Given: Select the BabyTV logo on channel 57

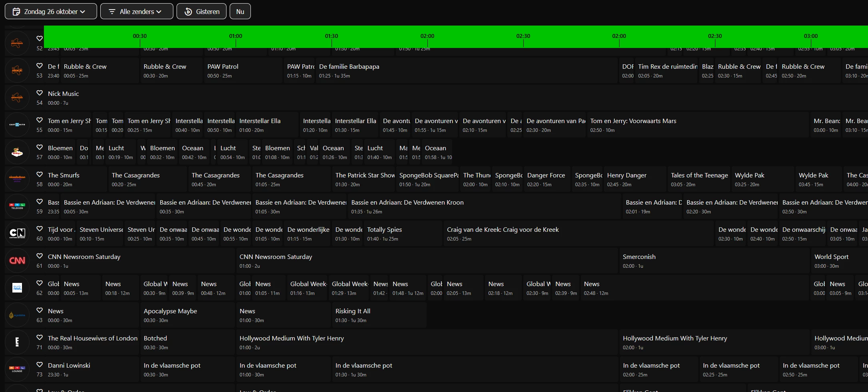Looking at the screenshot, I should 17,152.
